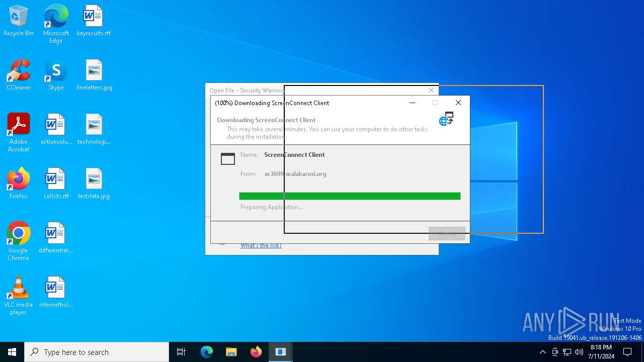Cancel the ScreenConnect Client download
The image size is (644, 362).
pos(447,233)
